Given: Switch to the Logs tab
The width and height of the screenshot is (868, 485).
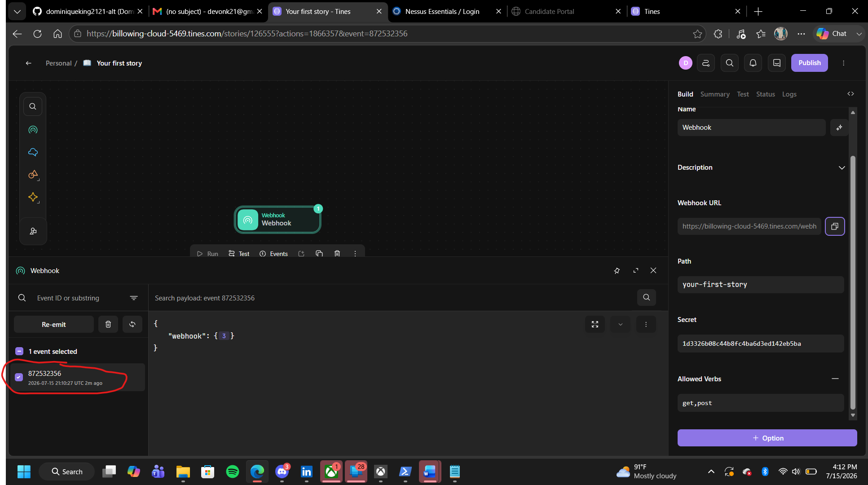Looking at the screenshot, I should point(789,94).
